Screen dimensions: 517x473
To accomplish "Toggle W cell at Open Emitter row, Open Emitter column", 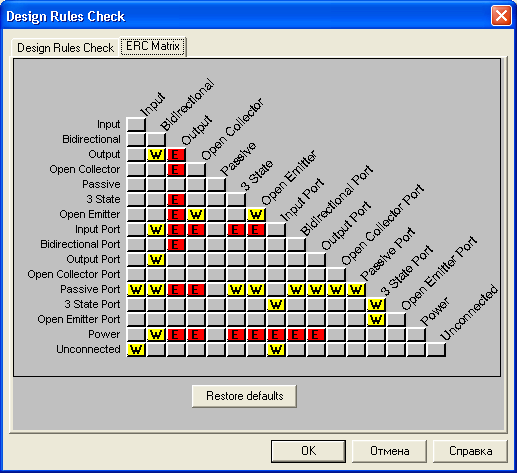I will (x=256, y=214).
